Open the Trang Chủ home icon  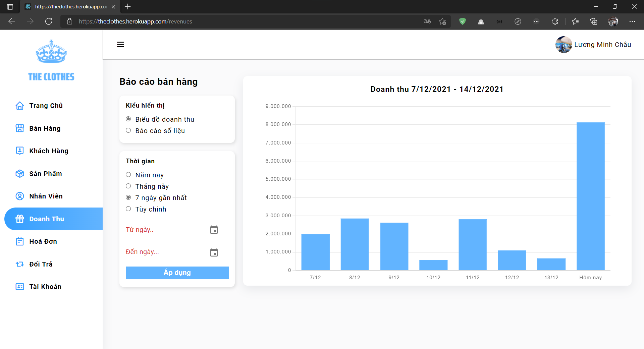[19, 105]
